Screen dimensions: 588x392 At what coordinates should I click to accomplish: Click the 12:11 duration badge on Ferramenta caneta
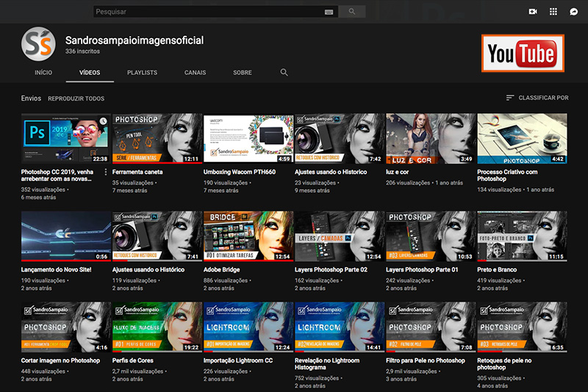click(x=191, y=159)
